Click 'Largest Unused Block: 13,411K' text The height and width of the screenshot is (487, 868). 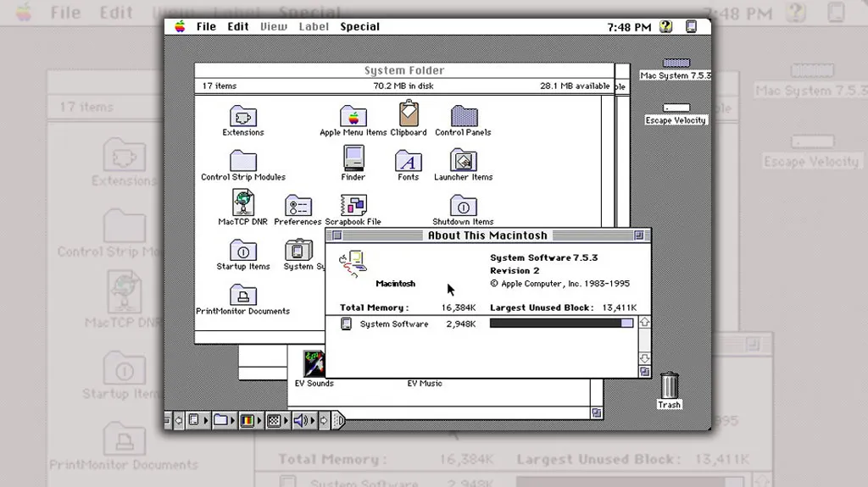coord(563,307)
